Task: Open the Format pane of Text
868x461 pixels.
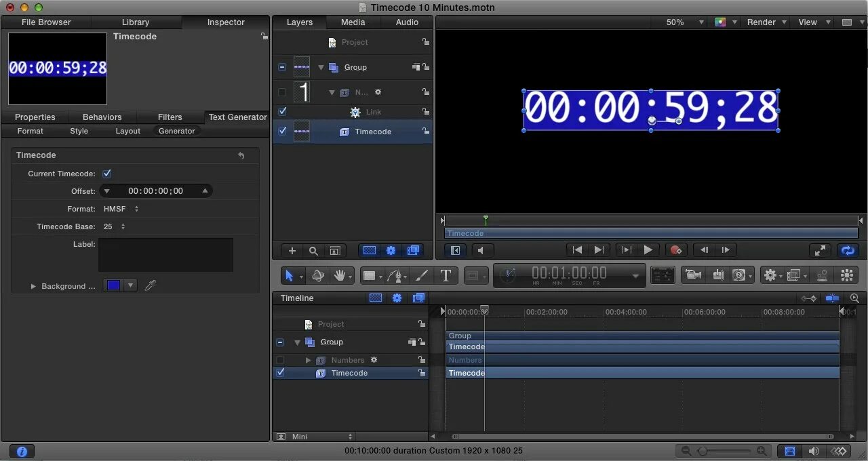Action: click(30, 131)
